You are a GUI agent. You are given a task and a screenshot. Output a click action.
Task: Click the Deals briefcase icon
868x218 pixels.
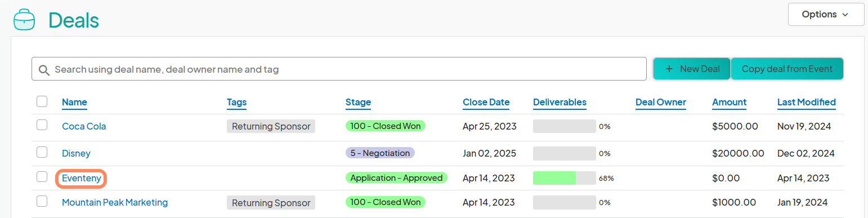(24, 19)
